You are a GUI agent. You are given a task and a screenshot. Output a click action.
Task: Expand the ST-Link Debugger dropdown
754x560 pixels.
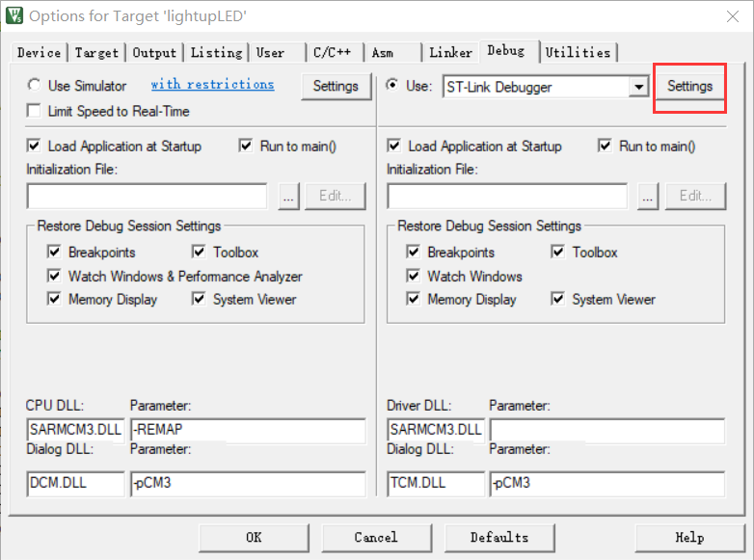638,87
